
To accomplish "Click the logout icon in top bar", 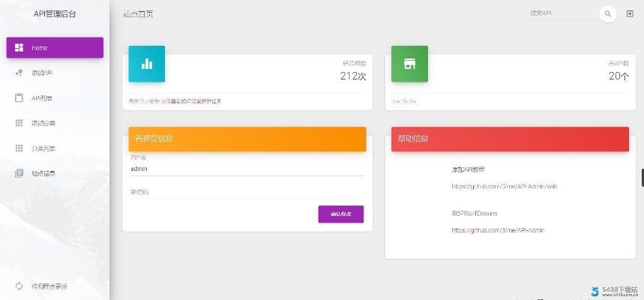I will point(629,14).
